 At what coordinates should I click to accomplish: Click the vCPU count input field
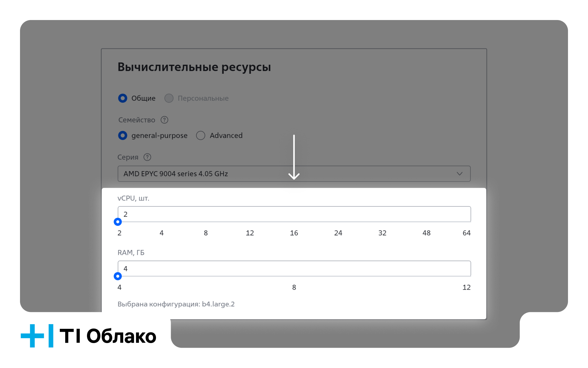pyautogui.click(x=294, y=214)
